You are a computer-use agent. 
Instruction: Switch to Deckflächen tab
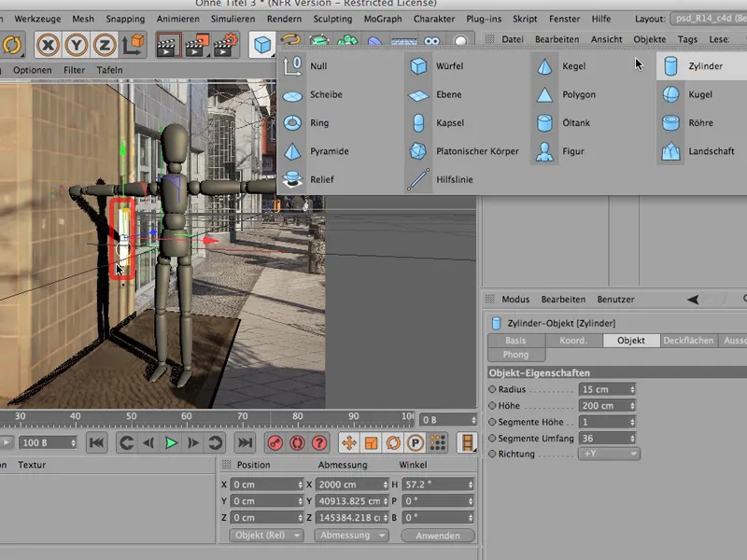[x=688, y=341]
